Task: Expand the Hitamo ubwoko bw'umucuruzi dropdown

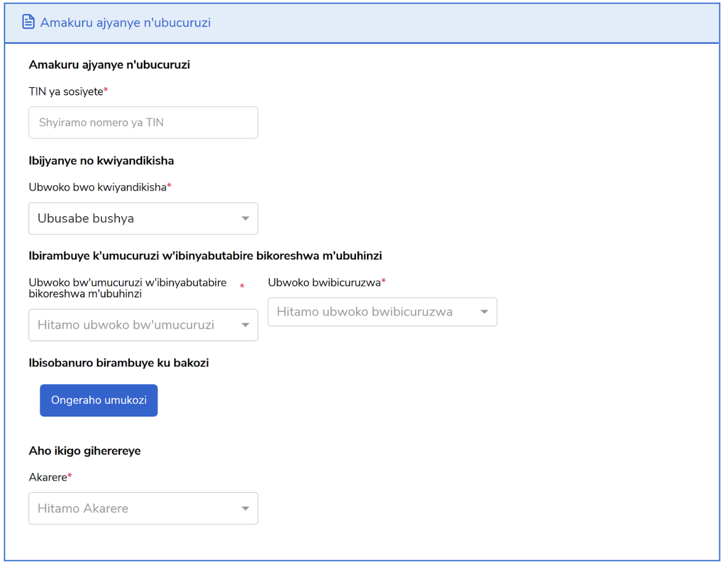Action: 143,325
